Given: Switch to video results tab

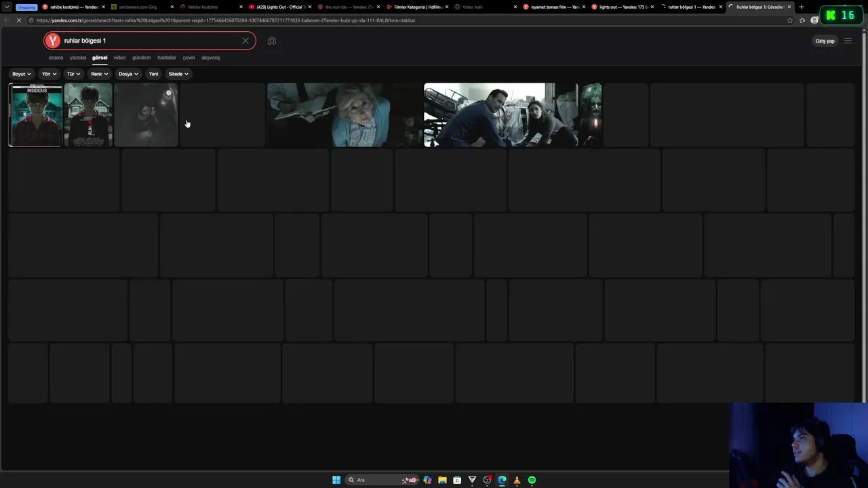Looking at the screenshot, I should [119, 58].
